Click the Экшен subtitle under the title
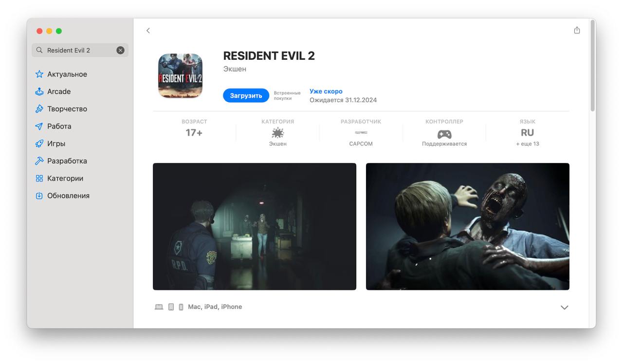Viewport: 623px width, 364px height. [235, 69]
